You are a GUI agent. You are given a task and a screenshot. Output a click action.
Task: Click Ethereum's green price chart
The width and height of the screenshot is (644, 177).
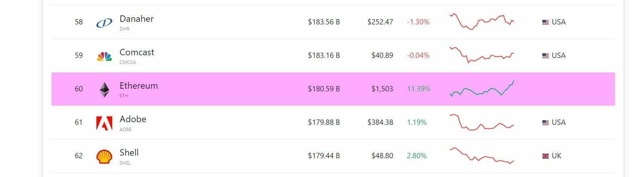(482, 89)
